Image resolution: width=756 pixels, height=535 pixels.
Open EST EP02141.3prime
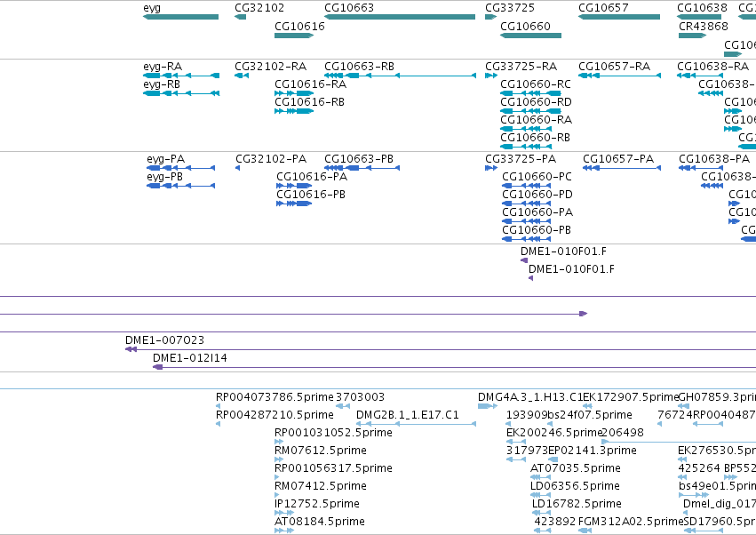tap(593, 451)
